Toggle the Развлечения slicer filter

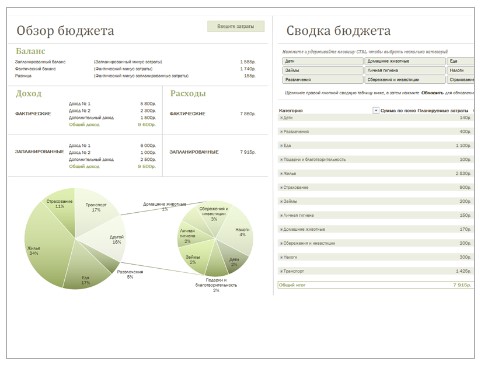coord(323,80)
